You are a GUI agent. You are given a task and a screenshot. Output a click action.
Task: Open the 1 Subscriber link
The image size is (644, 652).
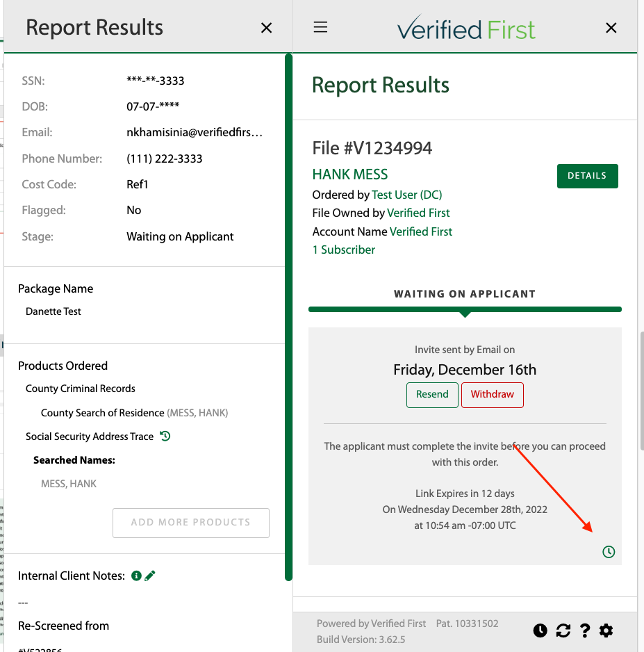[344, 250]
